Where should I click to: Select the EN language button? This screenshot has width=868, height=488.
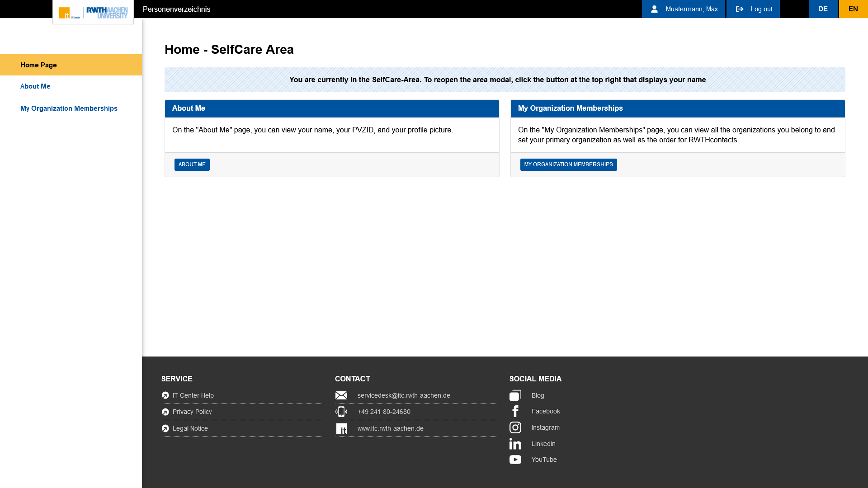[x=853, y=9]
